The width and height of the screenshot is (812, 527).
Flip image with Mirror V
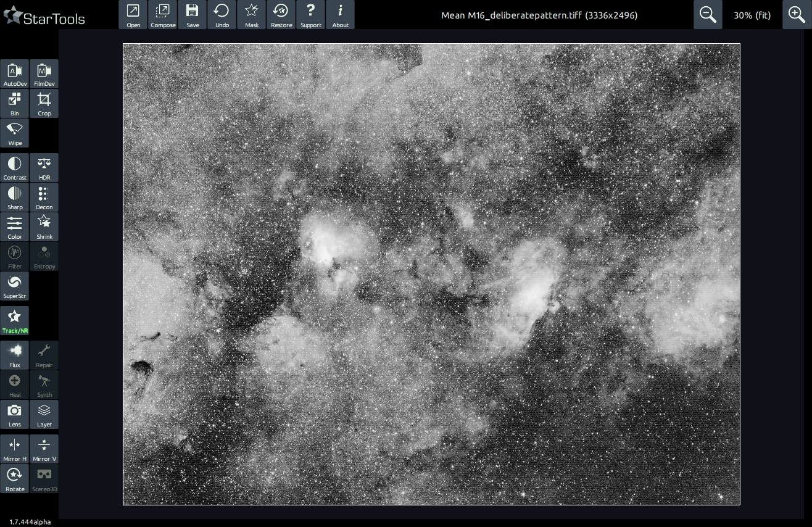coord(44,449)
